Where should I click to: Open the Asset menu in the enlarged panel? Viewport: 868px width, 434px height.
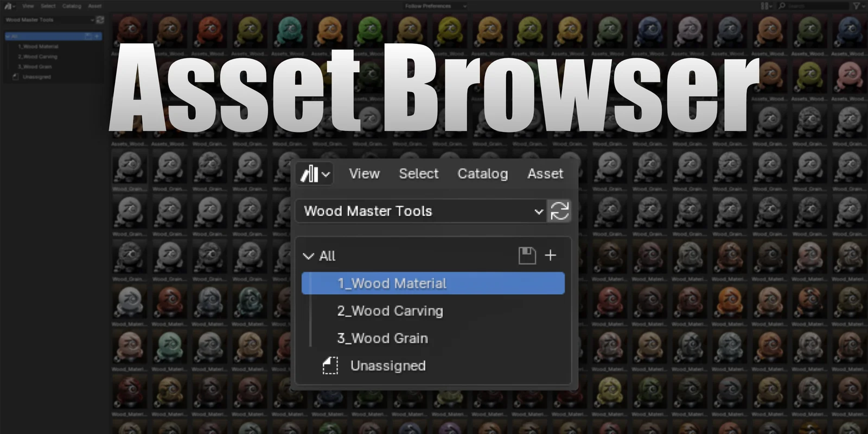[x=545, y=174]
